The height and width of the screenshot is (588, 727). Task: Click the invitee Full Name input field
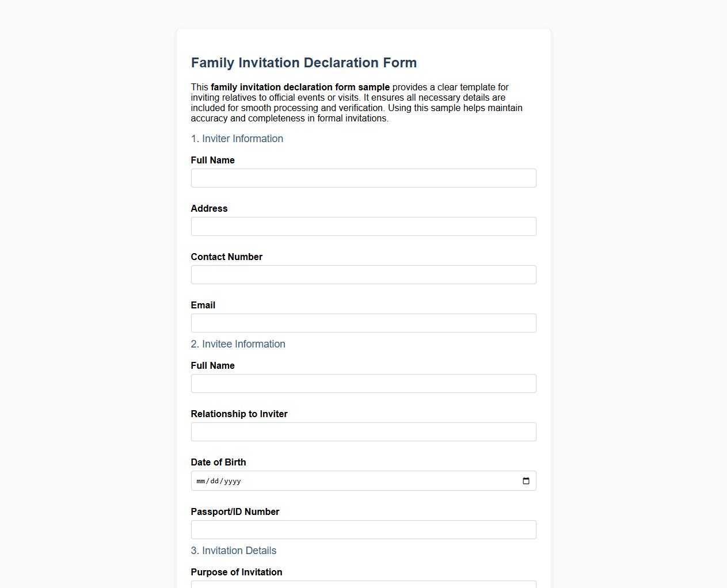[363, 383]
